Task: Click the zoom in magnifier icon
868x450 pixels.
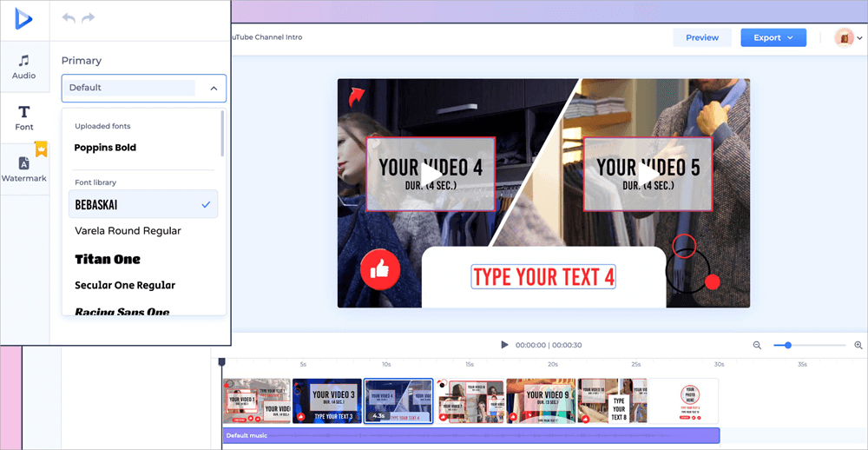Action: pos(858,345)
